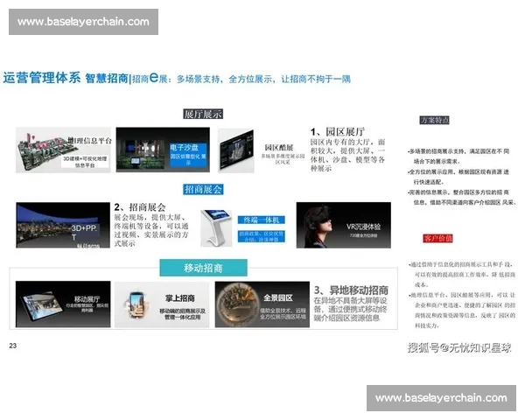The width and height of the screenshot is (525, 420).
Task: Select the 1、园区展厅 heading
Action: 338,131
